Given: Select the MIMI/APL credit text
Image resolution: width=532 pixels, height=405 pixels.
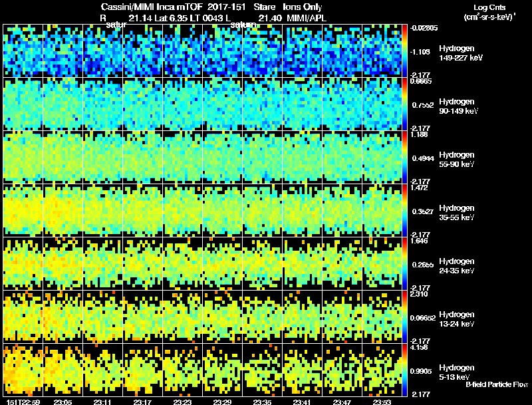Looking at the screenshot, I should (307, 18).
